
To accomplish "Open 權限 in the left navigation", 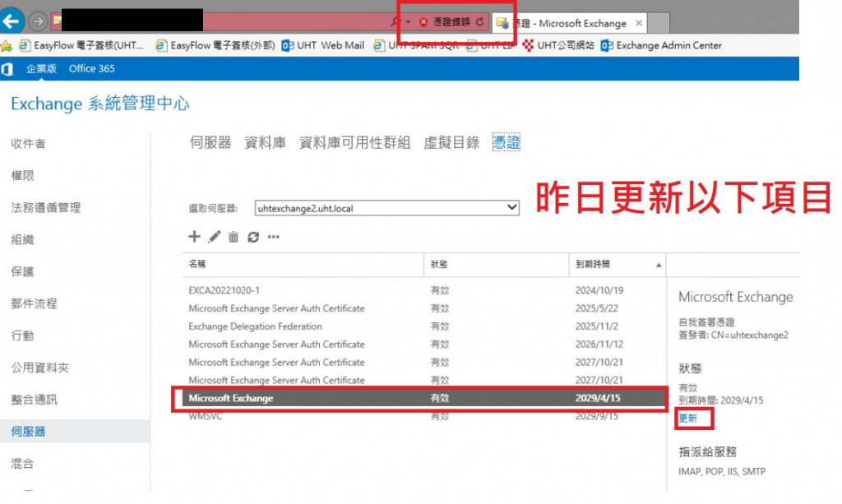I will (22, 175).
